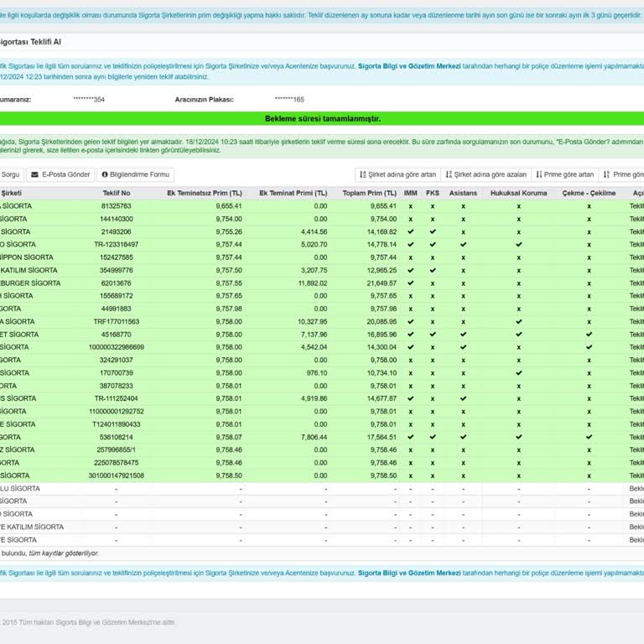This screenshot has height=644, width=644.
Task: Click the Çekme - Çekilme column header
Action: click(589, 193)
